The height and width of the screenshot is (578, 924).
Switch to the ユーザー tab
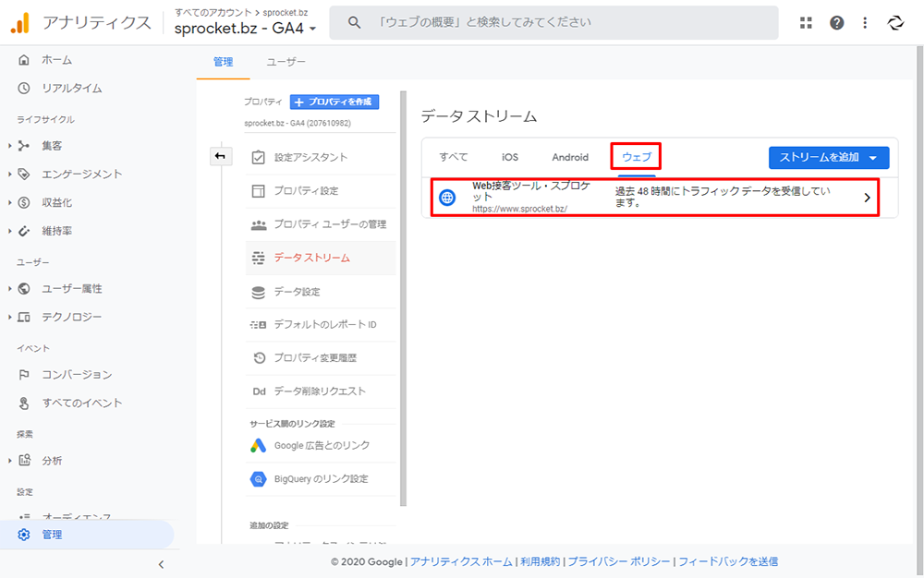pos(286,63)
